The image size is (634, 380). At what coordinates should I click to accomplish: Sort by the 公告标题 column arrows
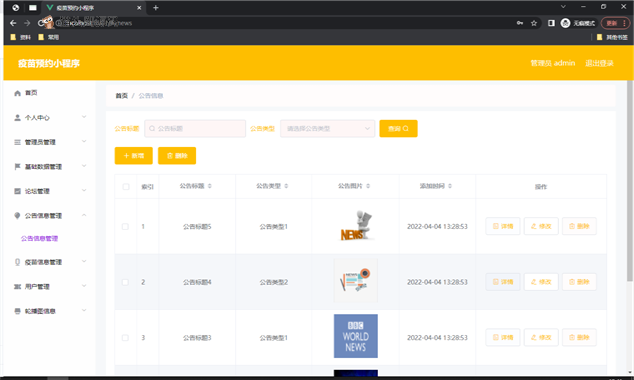tap(209, 186)
